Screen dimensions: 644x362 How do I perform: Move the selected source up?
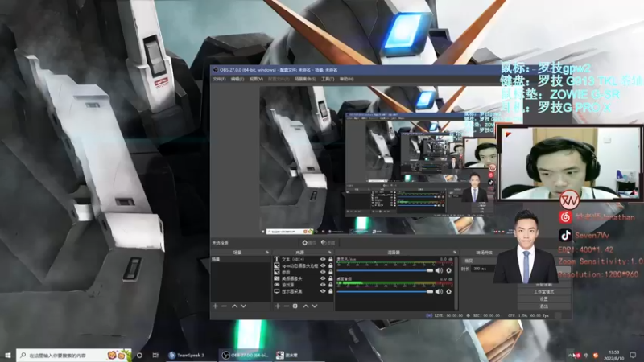tap(306, 306)
